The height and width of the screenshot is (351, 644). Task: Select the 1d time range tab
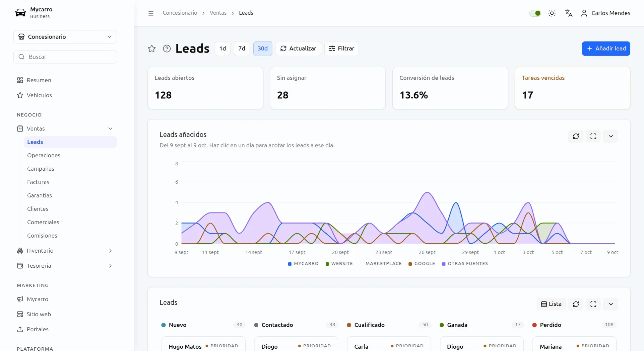(222, 49)
